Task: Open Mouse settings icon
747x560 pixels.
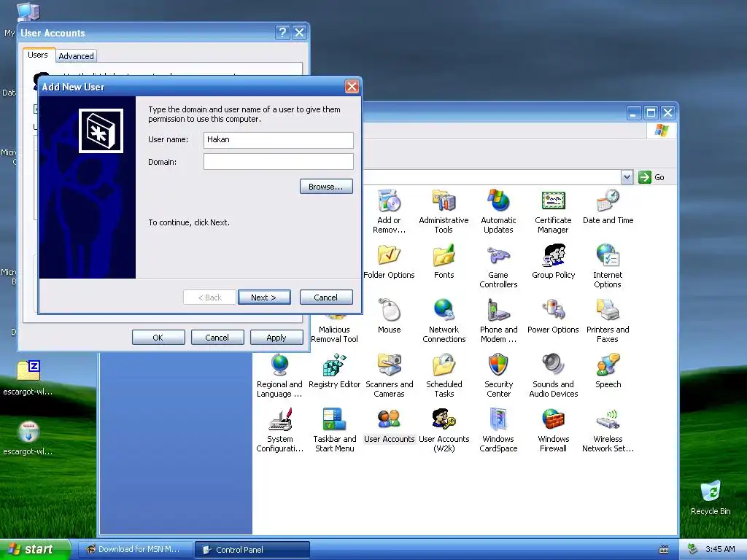Action: 389,316
